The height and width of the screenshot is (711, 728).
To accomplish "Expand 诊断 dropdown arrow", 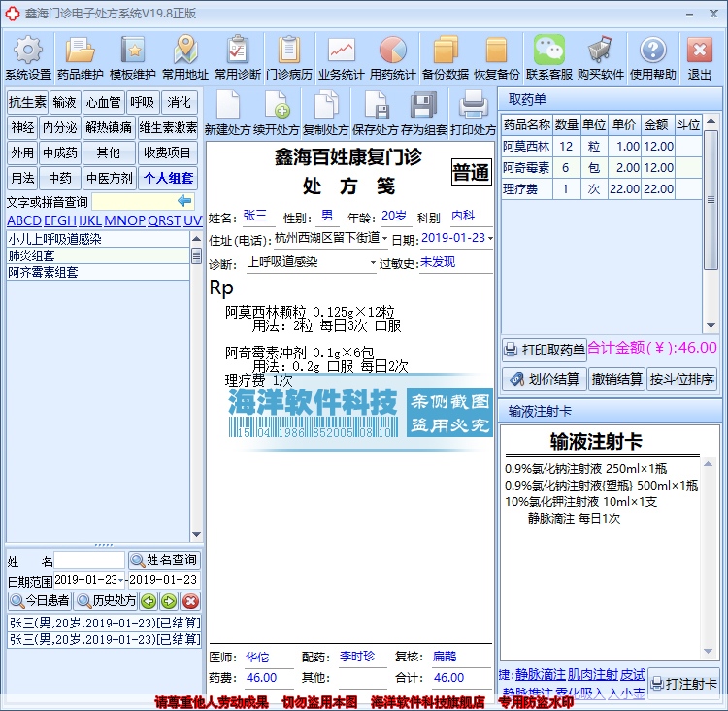I will pos(373,263).
